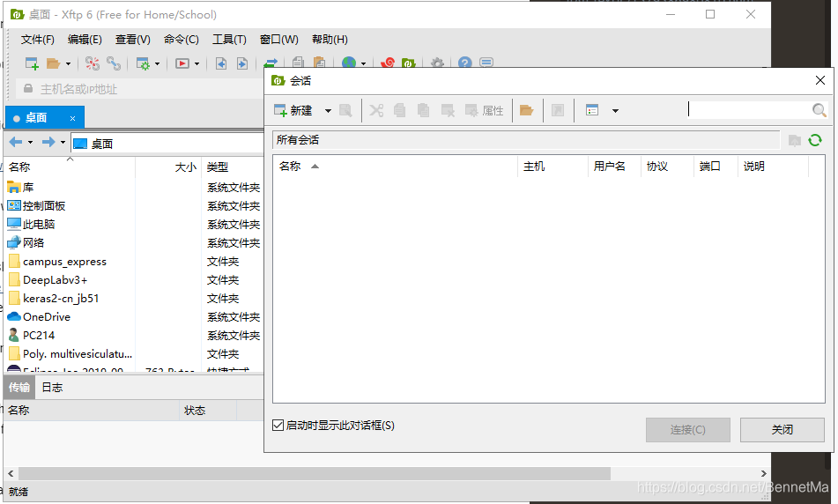
Task: Expand the forward arrow history dropdown
Action: pyautogui.click(x=63, y=142)
